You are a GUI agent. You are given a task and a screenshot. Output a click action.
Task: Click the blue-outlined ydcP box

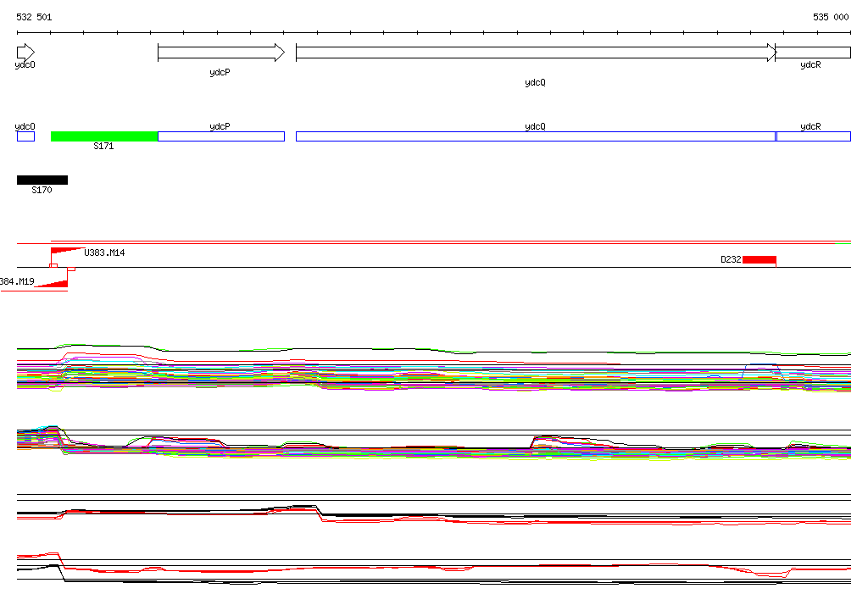click(x=220, y=136)
